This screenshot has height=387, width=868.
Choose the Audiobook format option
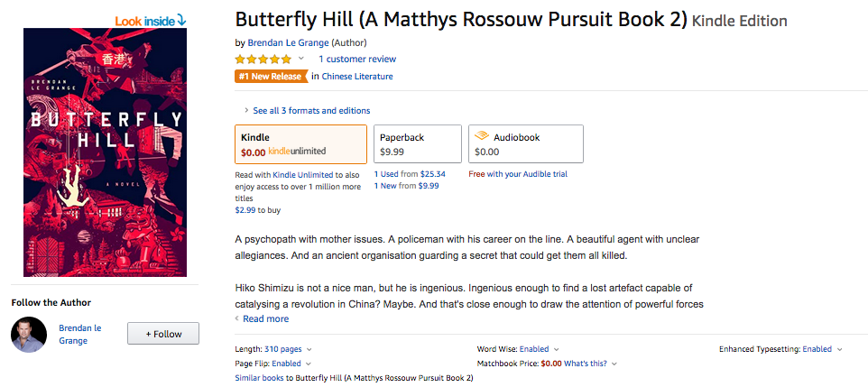click(526, 144)
